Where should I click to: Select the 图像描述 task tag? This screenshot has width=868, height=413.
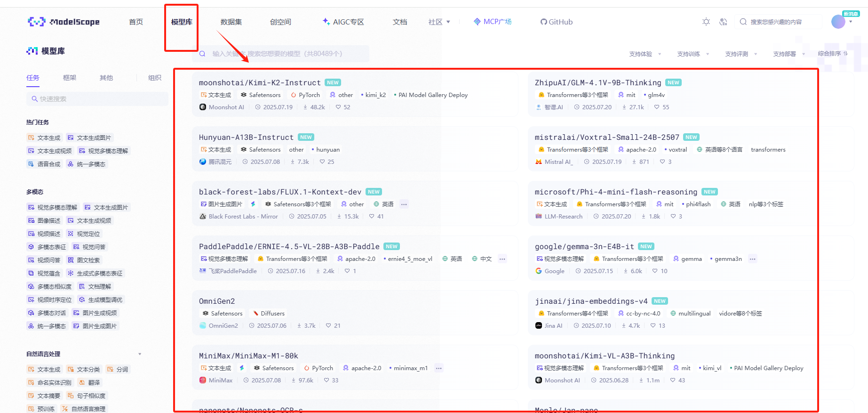coord(44,220)
